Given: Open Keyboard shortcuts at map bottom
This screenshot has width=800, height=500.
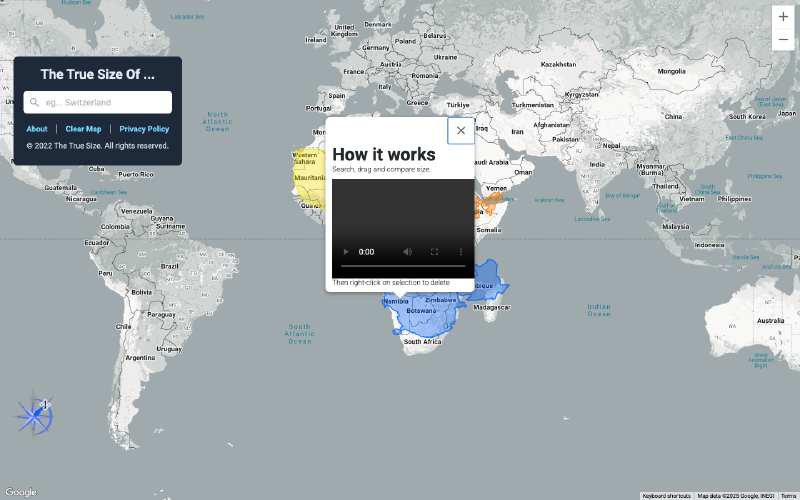Looking at the screenshot, I should click(x=667, y=495).
